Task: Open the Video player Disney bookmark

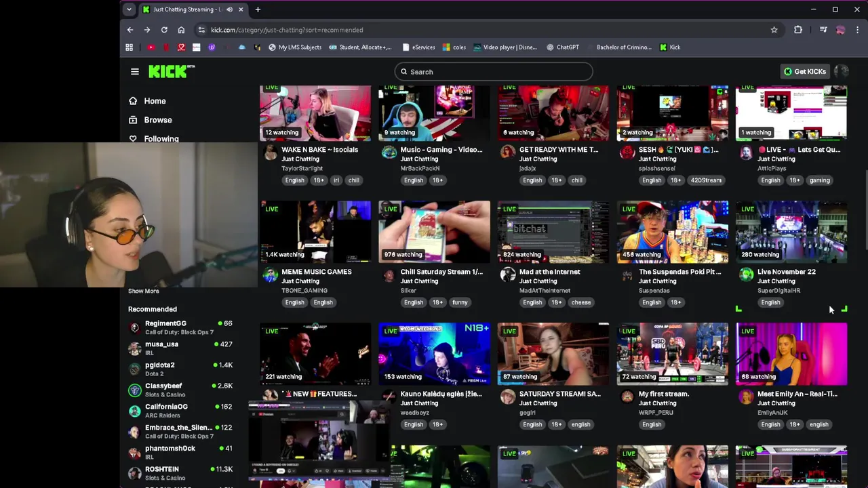Action: pyautogui.click(x=505, y=47)
